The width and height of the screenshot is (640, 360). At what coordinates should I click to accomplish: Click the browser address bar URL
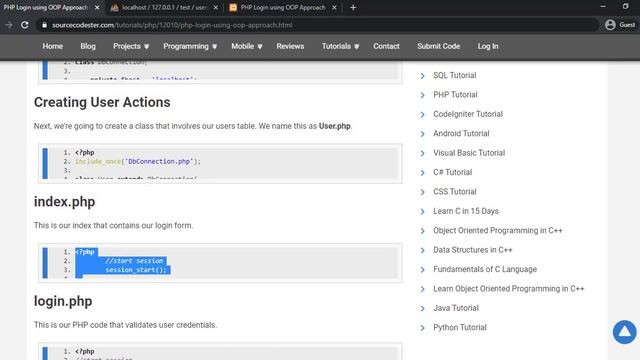coord(172,25)
